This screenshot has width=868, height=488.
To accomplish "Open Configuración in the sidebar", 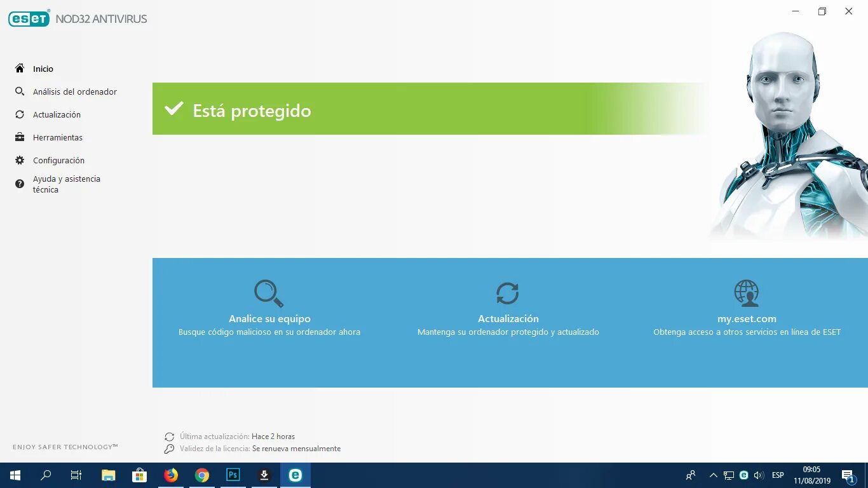I will pos(58,160).
